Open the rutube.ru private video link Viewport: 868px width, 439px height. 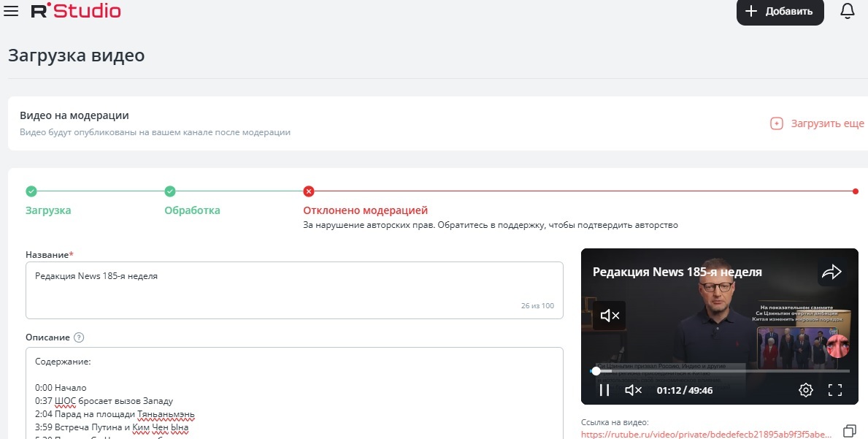pyautogui.click(x=706, y=433)
